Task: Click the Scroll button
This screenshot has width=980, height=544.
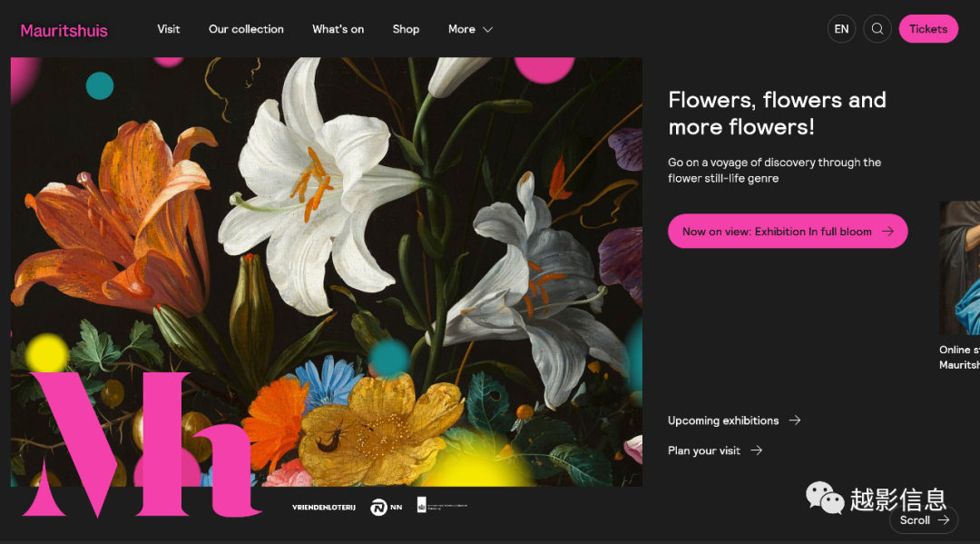Action: [x=924, y=520]
